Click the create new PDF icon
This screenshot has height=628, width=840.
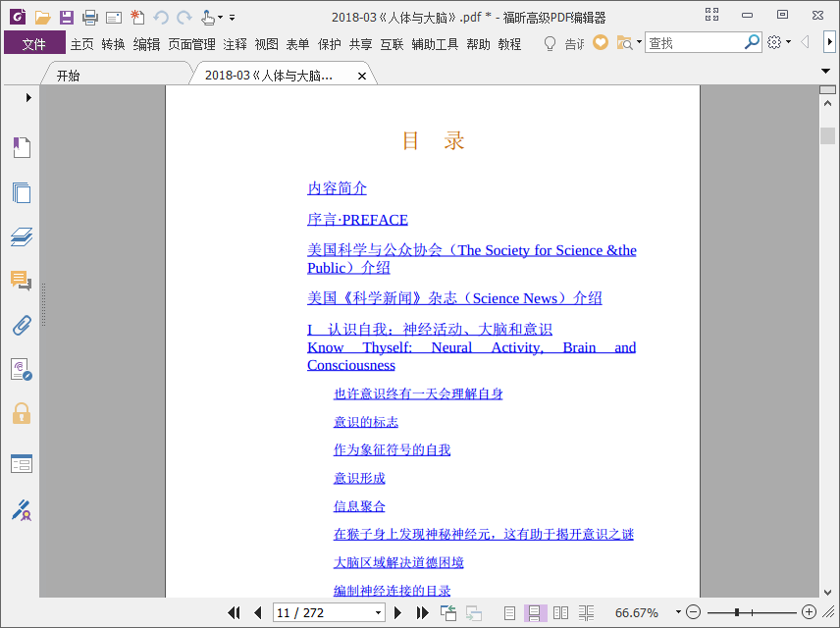(x=137, y=17)
